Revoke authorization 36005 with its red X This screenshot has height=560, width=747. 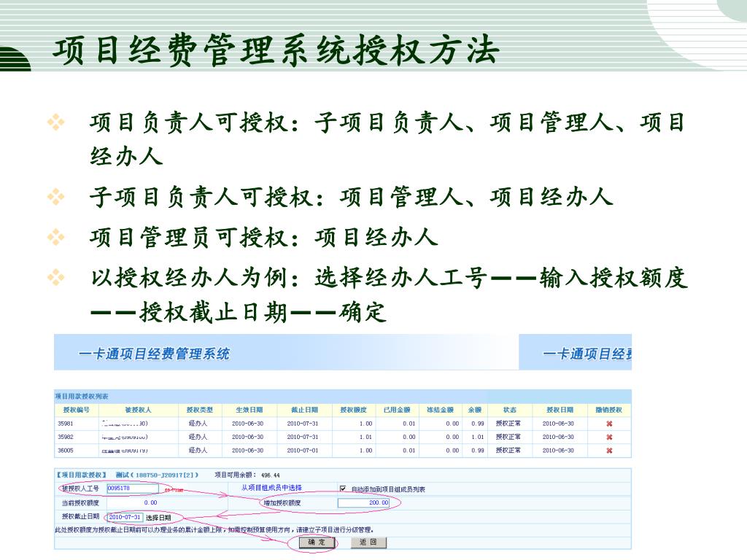coord(609,450)
